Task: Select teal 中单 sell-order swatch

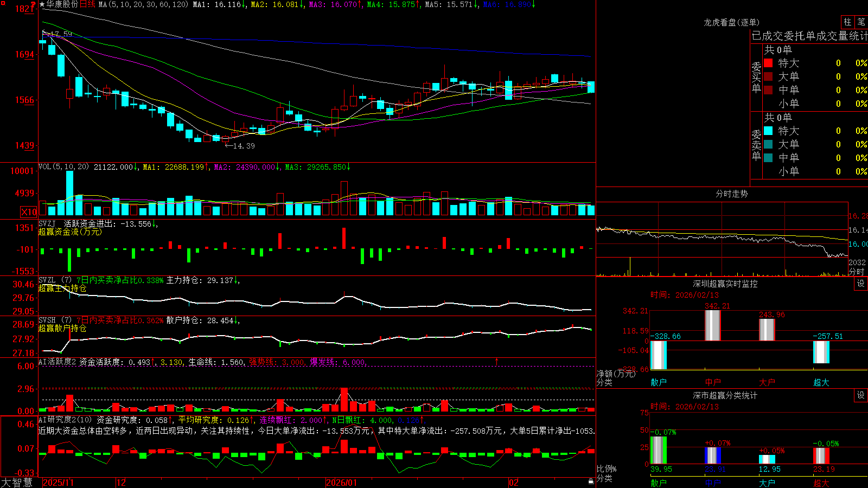Action: coord(768,158)
